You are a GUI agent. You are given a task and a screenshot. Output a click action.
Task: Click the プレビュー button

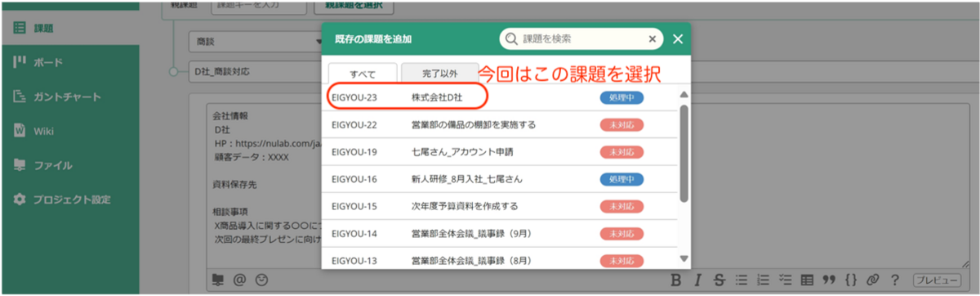pos(937,280)
